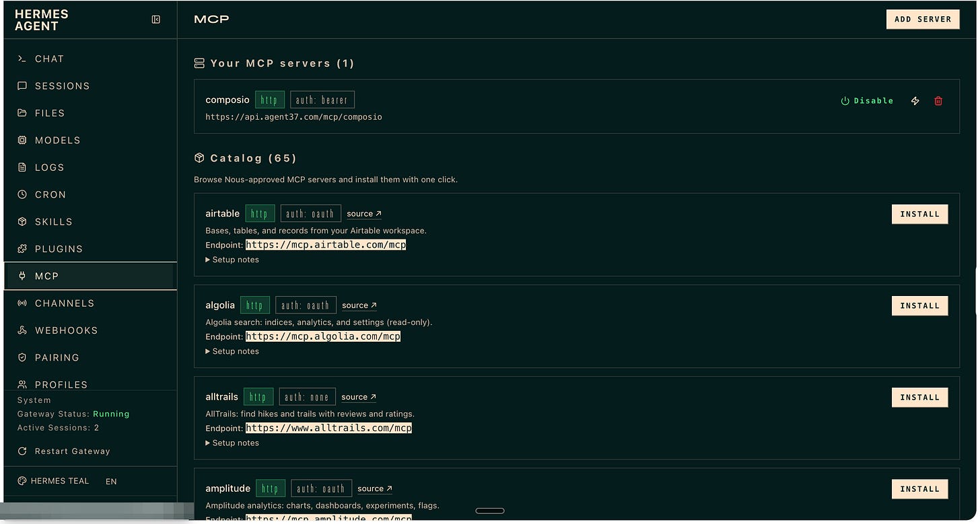The height and width of the screenshot is (524, 980).
Task: Open the Files page
Action: click(90, 113)
